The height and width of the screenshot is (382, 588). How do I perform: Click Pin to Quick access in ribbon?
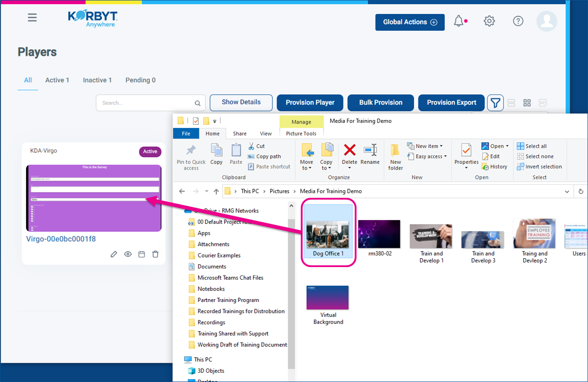[x=191, y=157]
